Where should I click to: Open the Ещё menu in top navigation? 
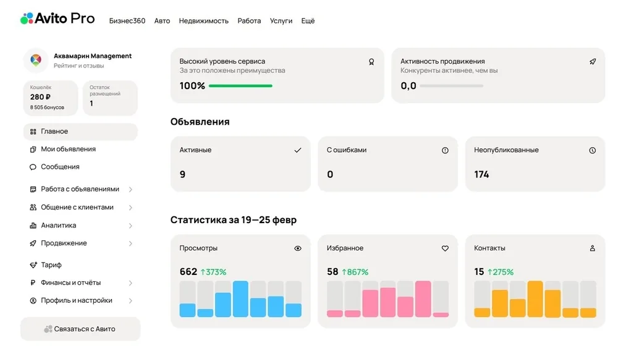point(308,21)
